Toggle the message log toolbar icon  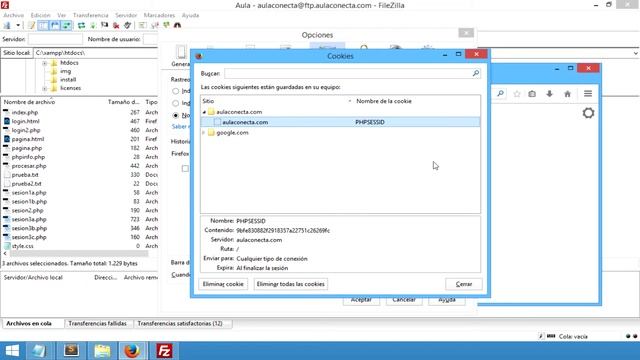click(31, 25)
